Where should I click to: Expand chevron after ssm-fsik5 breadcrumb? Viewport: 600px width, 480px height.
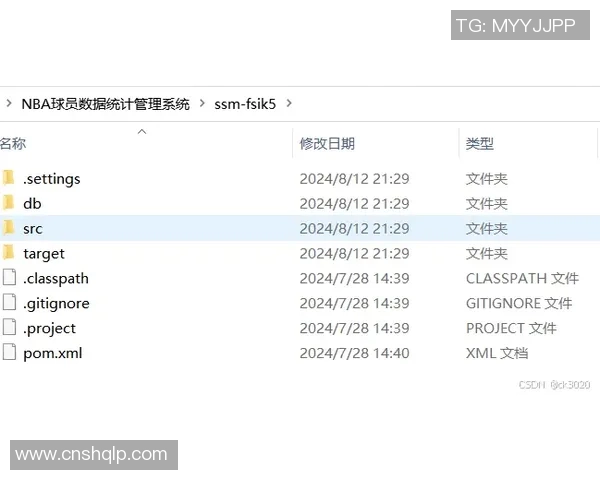point(289,103)
